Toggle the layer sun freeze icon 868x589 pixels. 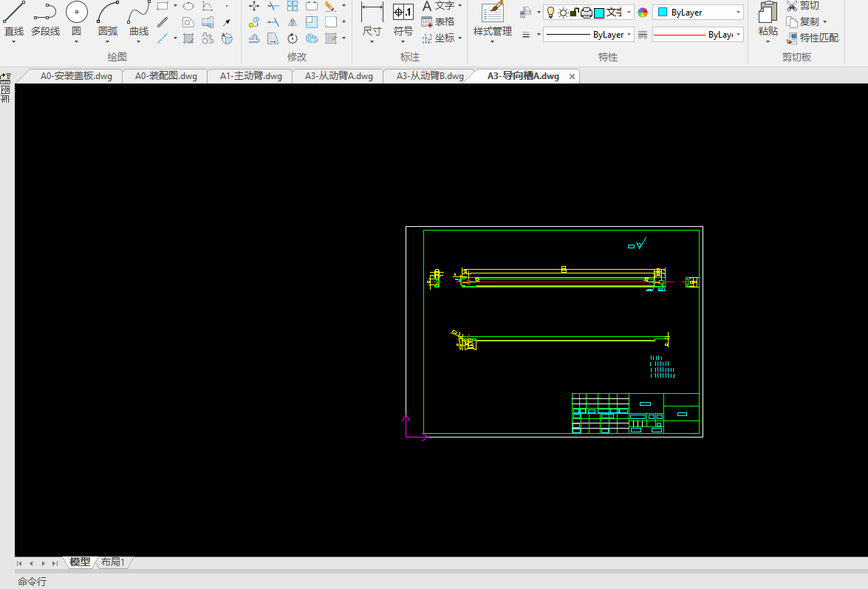tap(563, 13)
